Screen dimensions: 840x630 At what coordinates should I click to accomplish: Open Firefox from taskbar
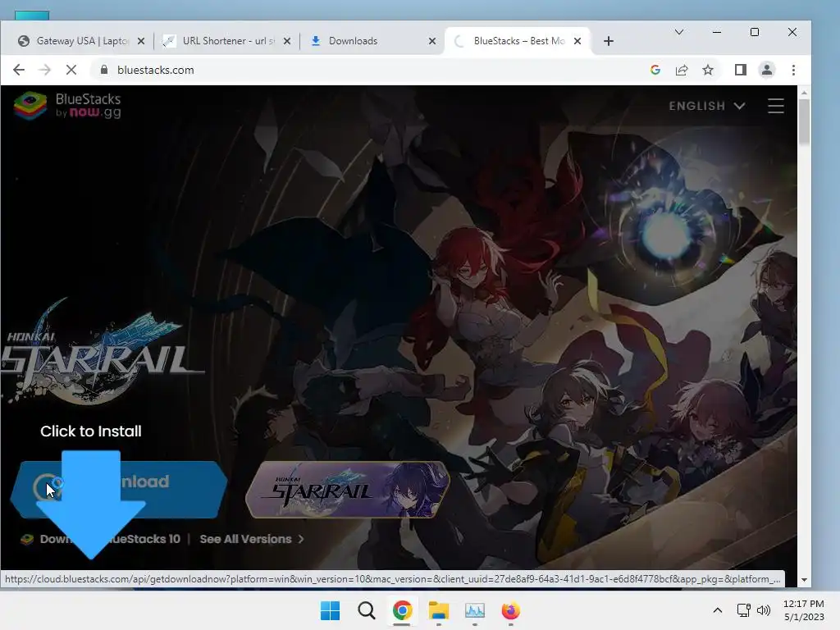[x=510, y=610]
